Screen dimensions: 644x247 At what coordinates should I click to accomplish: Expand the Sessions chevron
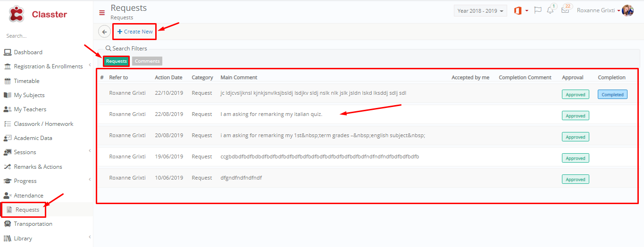click(89, 151)
